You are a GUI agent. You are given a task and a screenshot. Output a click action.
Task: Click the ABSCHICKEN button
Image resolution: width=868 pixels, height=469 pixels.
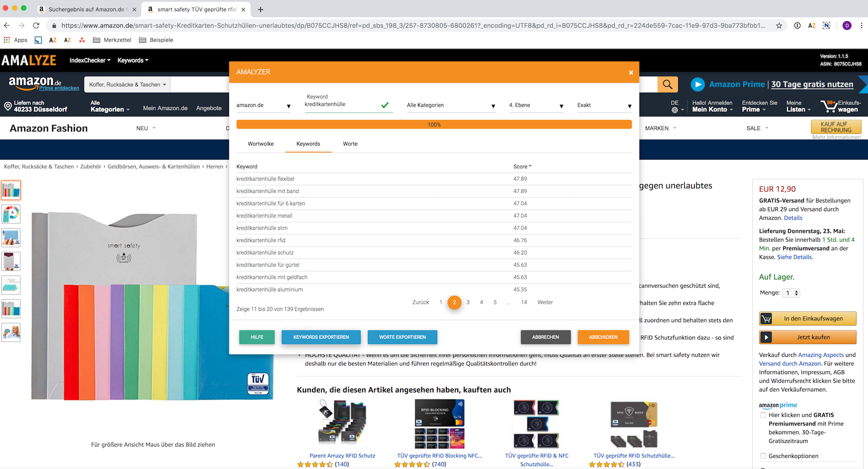coord(603,337)
